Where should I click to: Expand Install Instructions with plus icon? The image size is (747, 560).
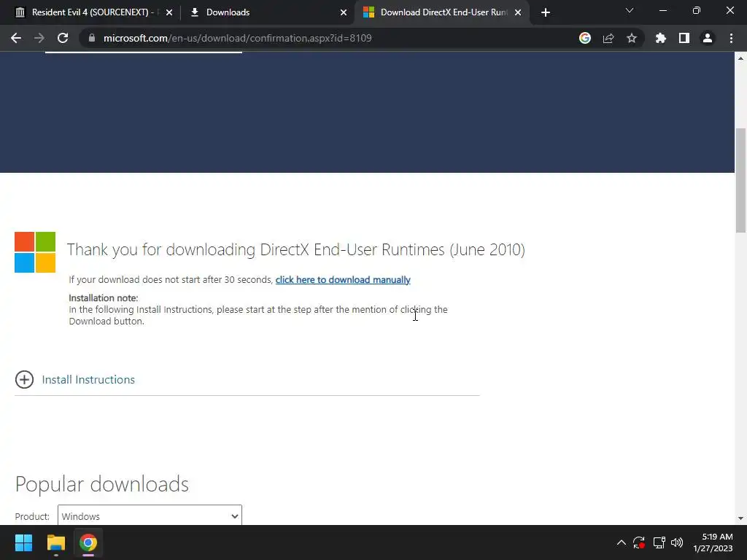pyautogui.click(x=24, y=379)
